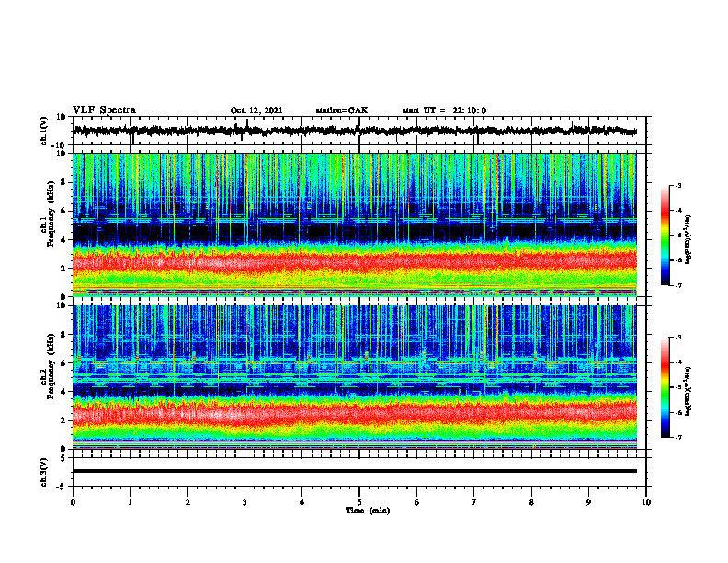Click the "2" tick on the time axis
Screen dimensions: 728x563
[x=188, y=502]
